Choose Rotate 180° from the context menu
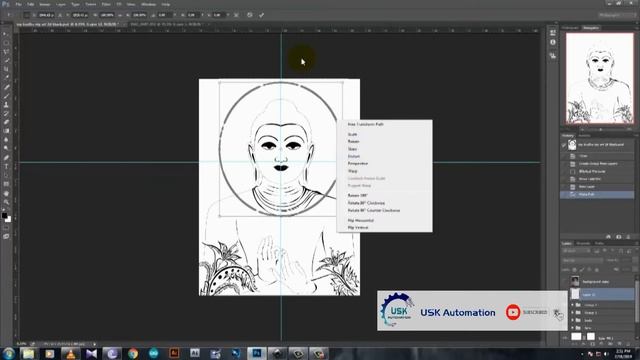 (x=358, y=196)
